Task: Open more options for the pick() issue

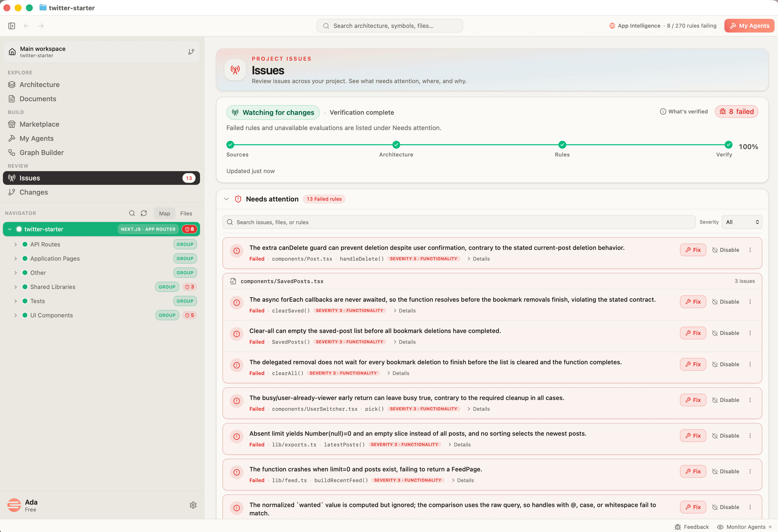Action: click(x=750, y=400)
